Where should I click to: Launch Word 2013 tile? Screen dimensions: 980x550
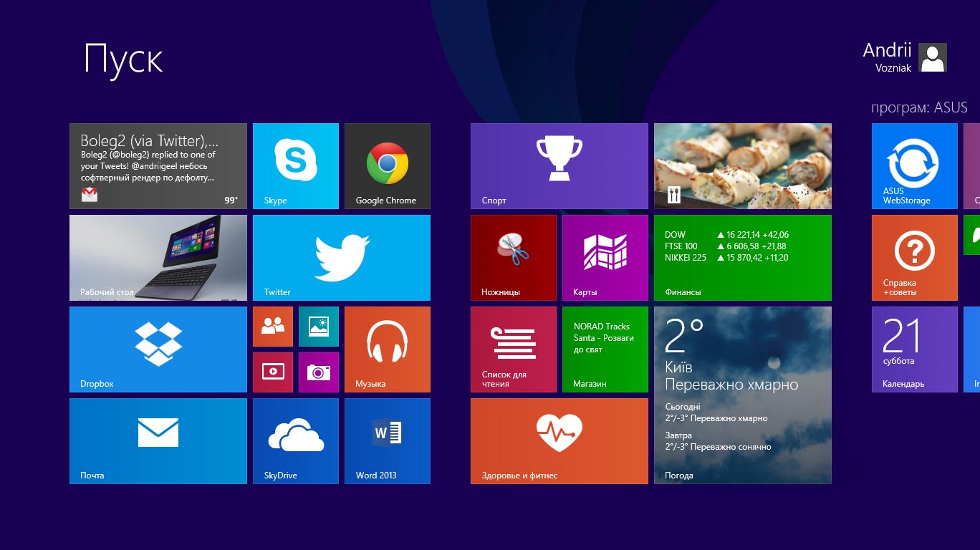coord(388,441)
